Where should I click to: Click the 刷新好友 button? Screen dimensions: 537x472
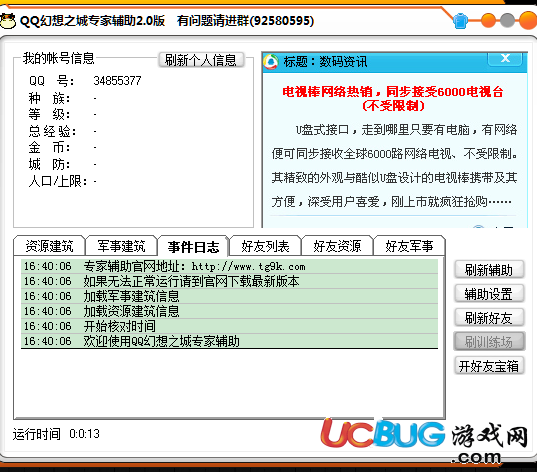tap(489, 318)
